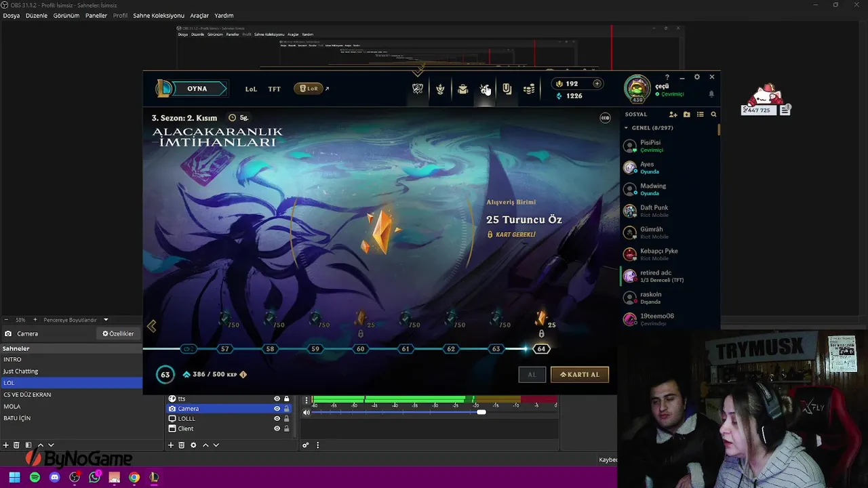Open the Store coin stack icon
Screen dimensions: 868x488
tap(529, 89)
